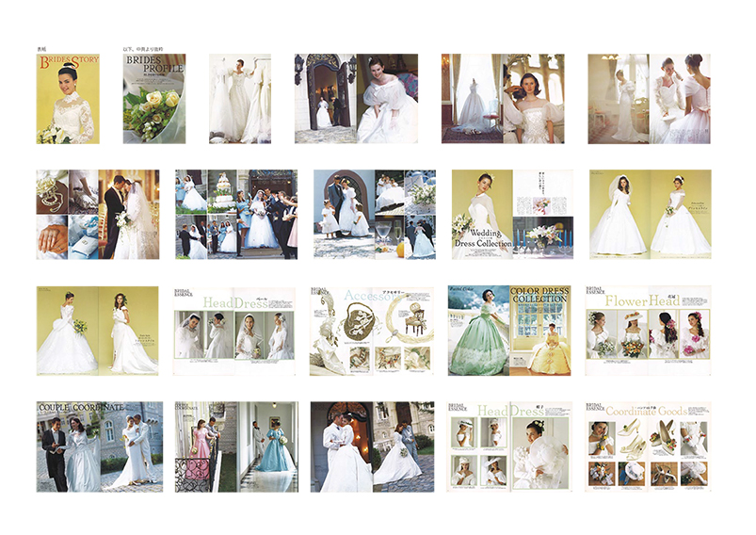756x535 pixels.
Task: Open the Flower Head spread
Action: [x=648, y=331]
